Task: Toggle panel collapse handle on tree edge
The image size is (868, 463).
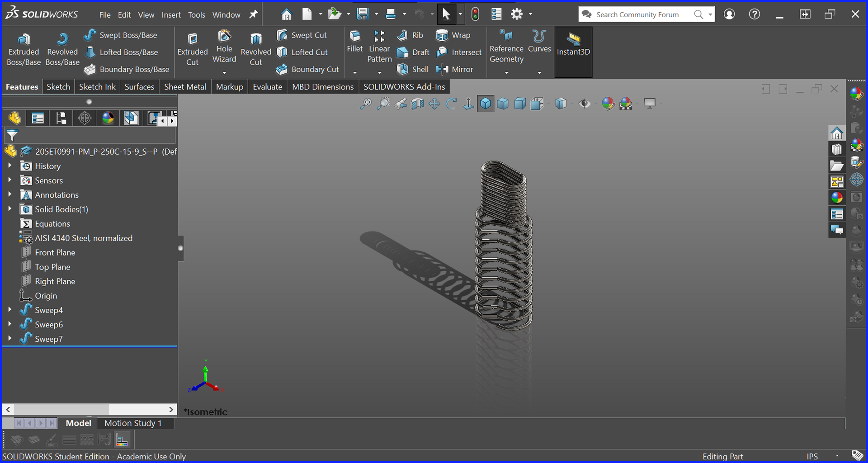Action: coord(180,248)
